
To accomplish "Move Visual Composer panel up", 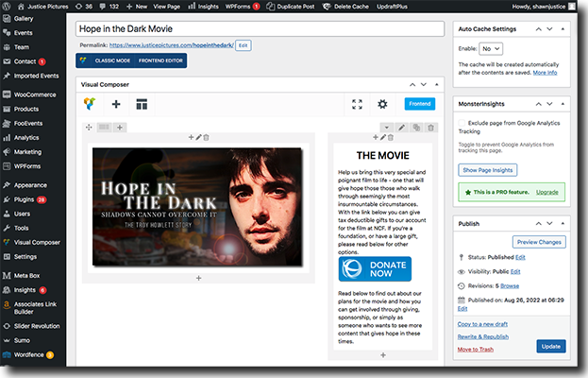I will (x=412, y=84).
